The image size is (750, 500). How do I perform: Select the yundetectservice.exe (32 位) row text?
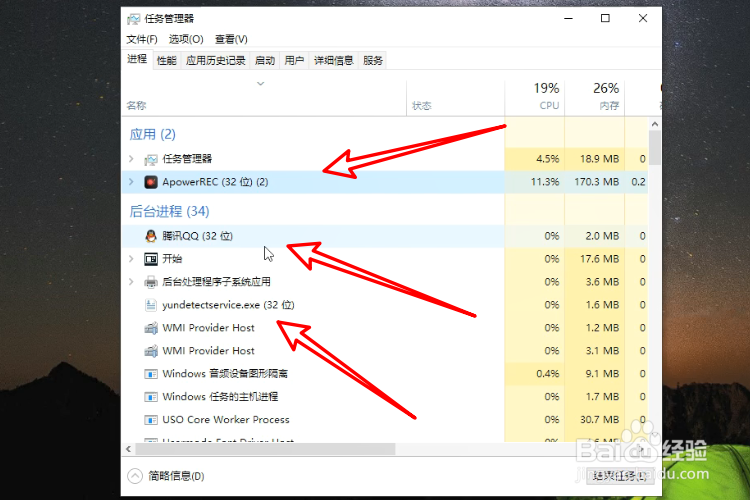(228, 305)
